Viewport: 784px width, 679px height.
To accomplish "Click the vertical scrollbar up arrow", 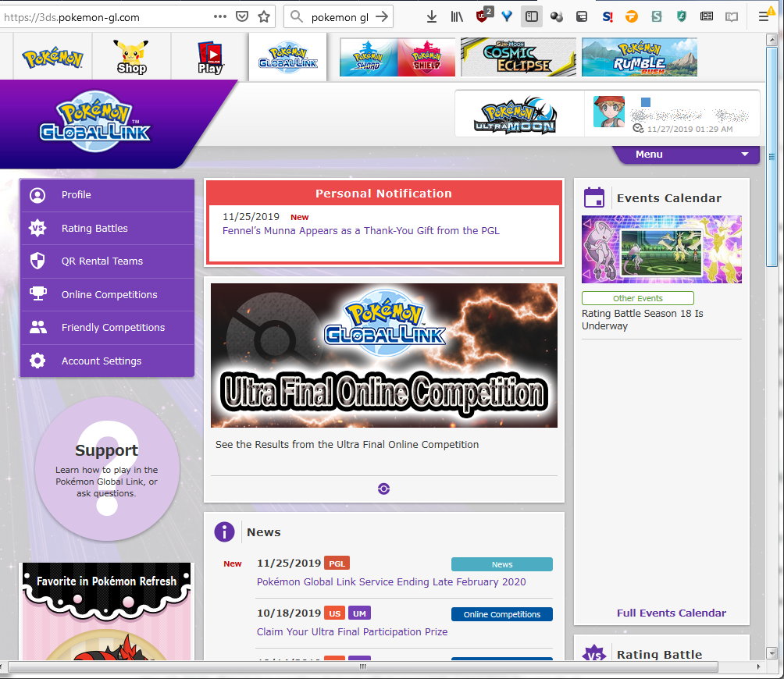I will coord(772,39).
